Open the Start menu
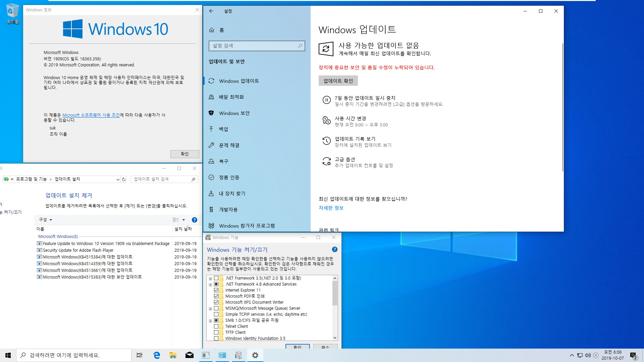Image resolution: width=644 pixels, height=362 pixels. coord(8,355)
